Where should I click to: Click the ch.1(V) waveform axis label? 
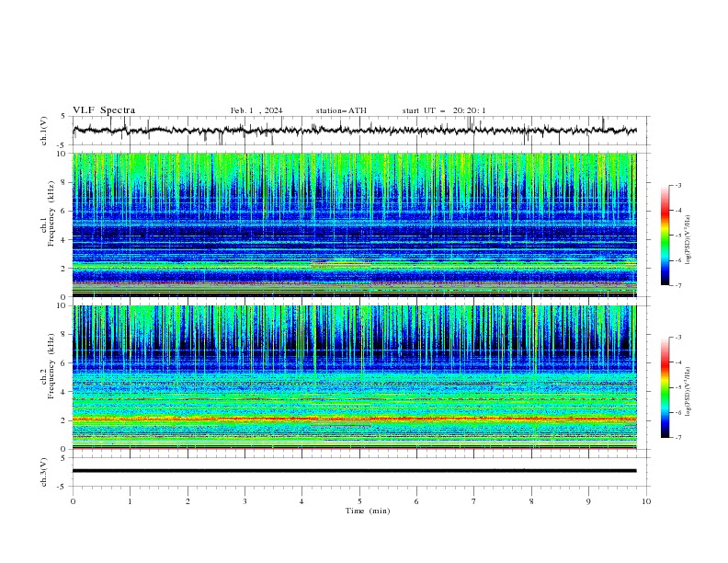point(44,131)
